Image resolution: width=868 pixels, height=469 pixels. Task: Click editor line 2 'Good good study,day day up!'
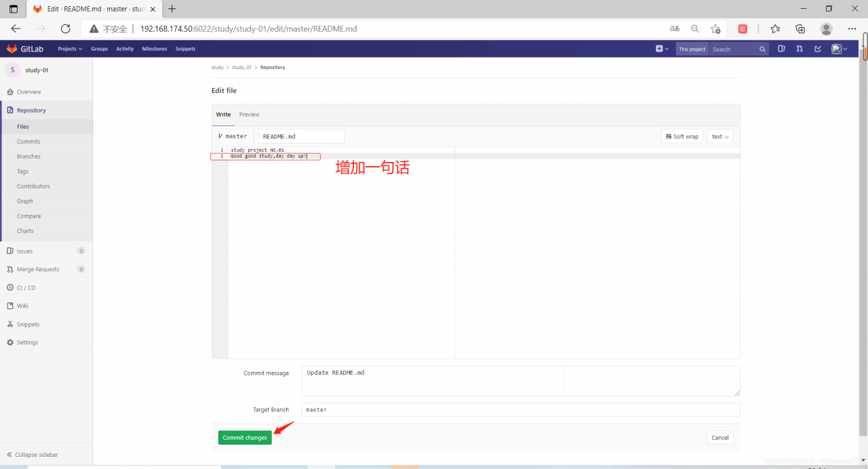coord(269,156)
